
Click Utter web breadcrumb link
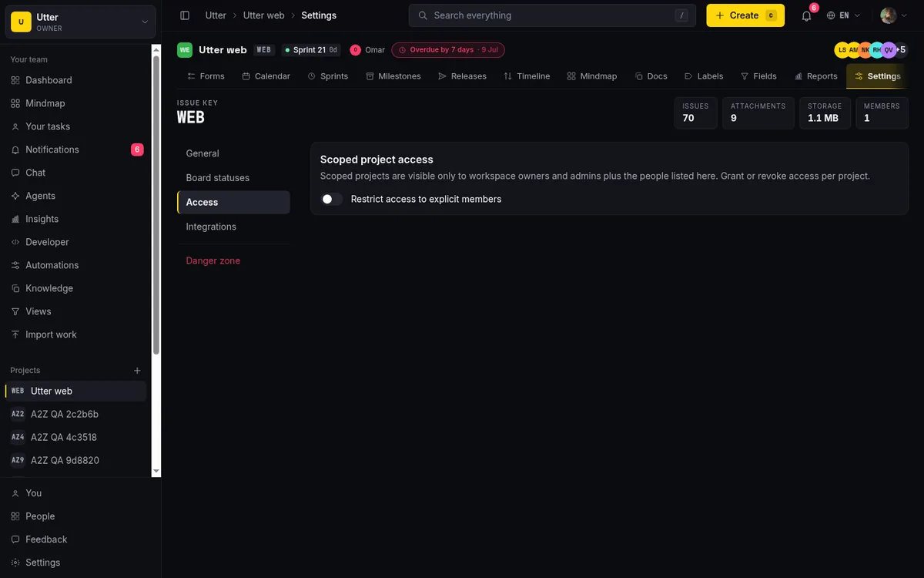263,15
